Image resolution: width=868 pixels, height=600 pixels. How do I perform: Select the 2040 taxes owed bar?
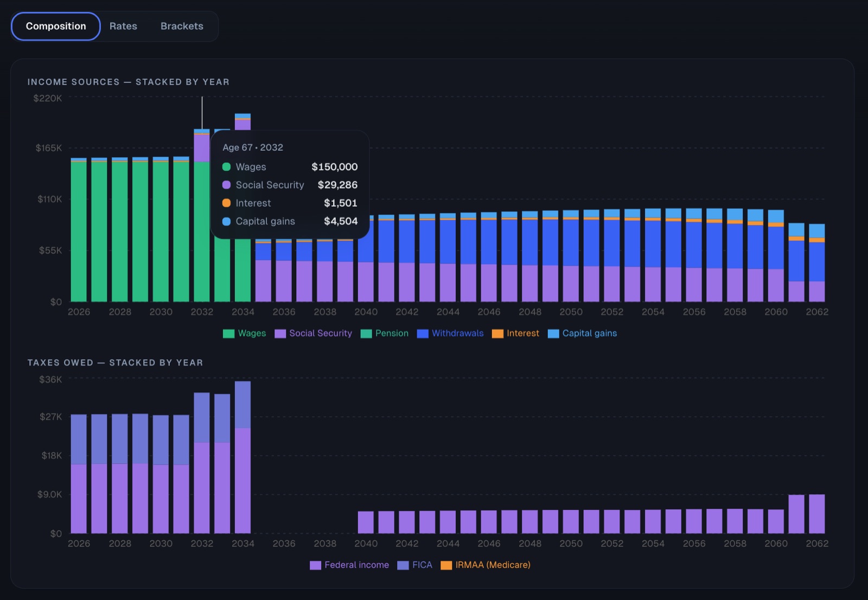point(366,522)
